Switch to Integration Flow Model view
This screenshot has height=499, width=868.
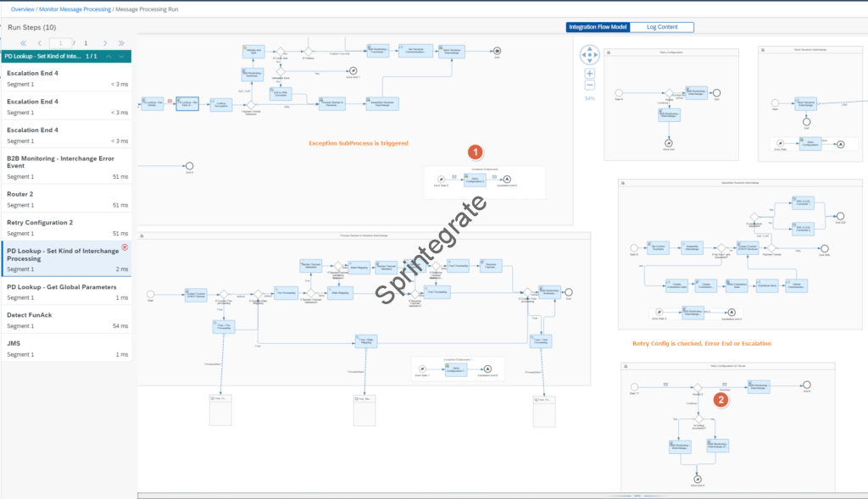tap(598, 27)
